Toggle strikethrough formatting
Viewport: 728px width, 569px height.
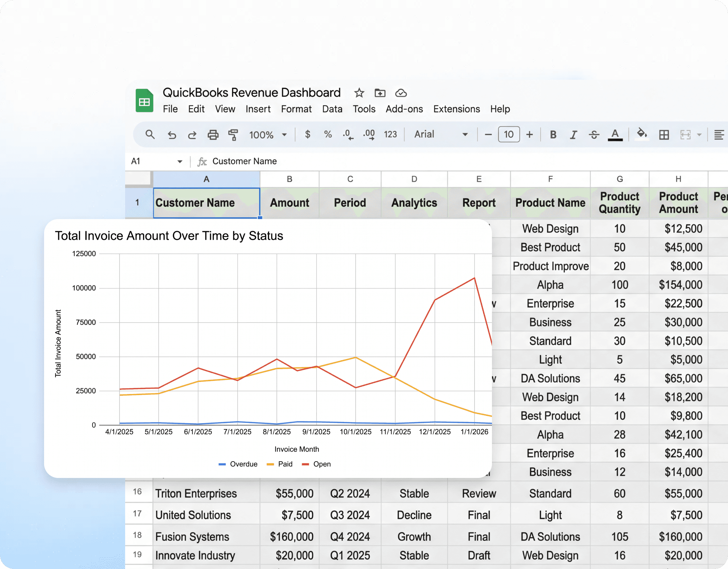coord(594,134)
